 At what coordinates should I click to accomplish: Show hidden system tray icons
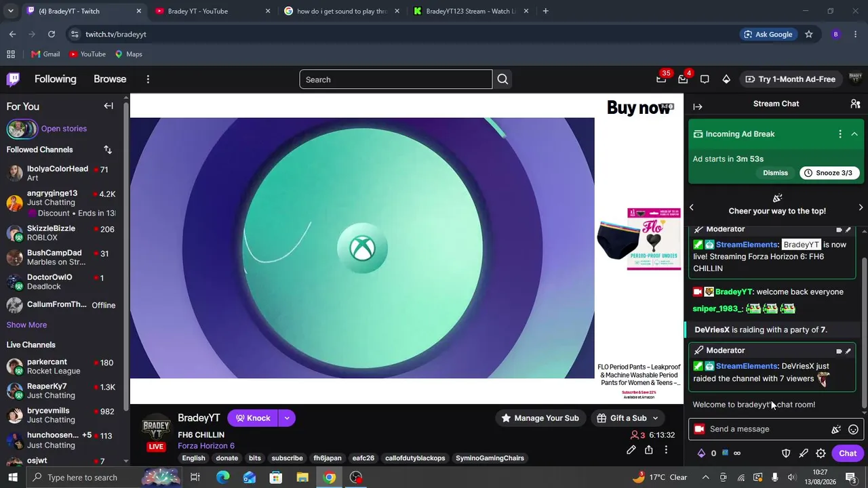[705, 477]
